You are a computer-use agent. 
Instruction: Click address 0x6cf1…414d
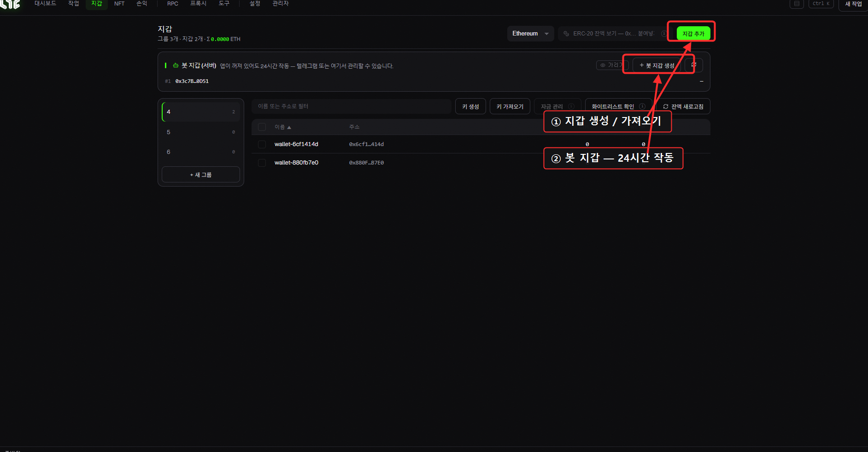point(366,144)
